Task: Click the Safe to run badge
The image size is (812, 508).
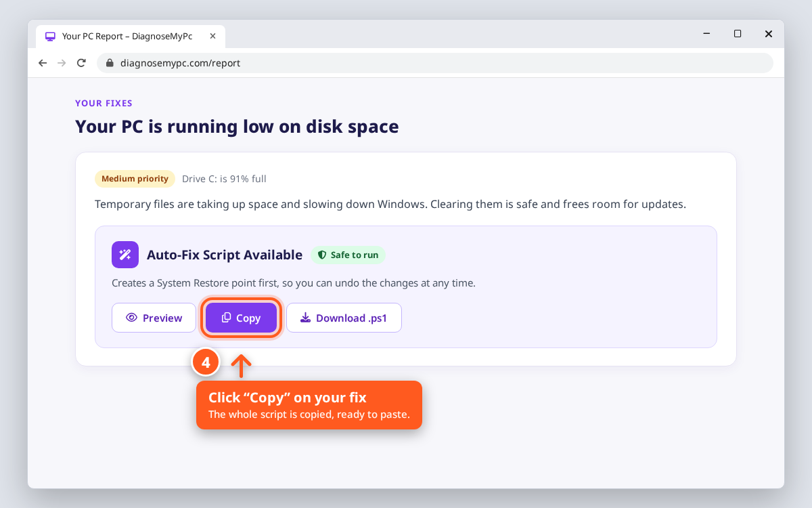Action: [348, 255]
